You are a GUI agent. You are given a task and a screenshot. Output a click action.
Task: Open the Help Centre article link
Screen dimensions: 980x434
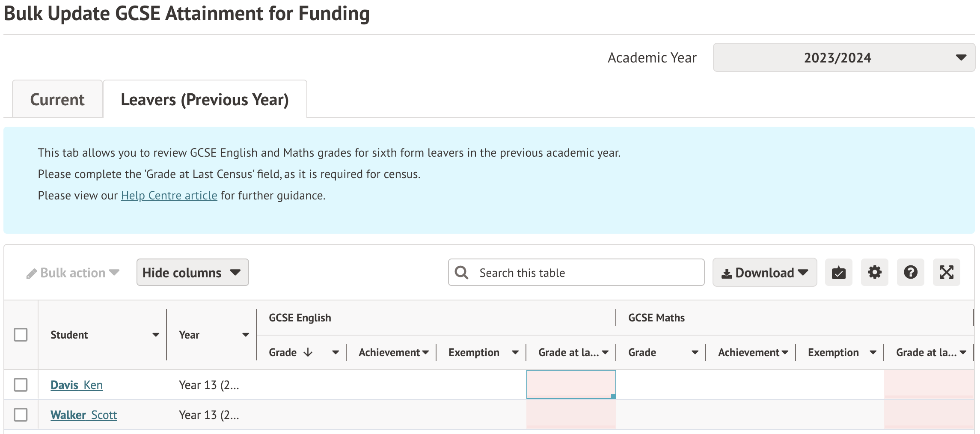[169, 196]
